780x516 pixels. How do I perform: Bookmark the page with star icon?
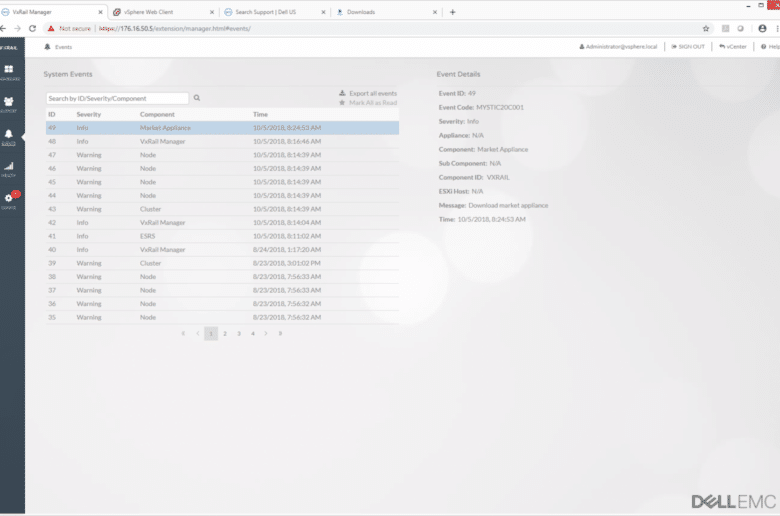tap(705, 28)
